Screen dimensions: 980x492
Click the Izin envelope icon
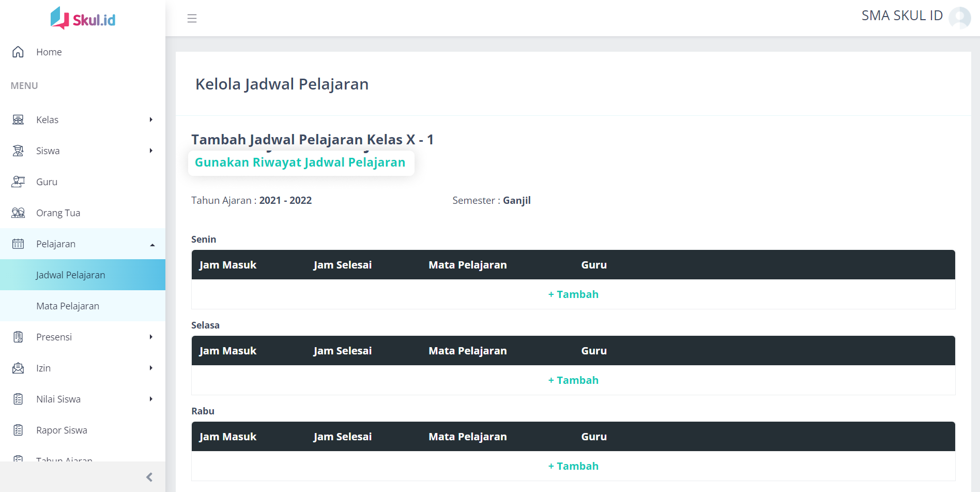(18, 368)
